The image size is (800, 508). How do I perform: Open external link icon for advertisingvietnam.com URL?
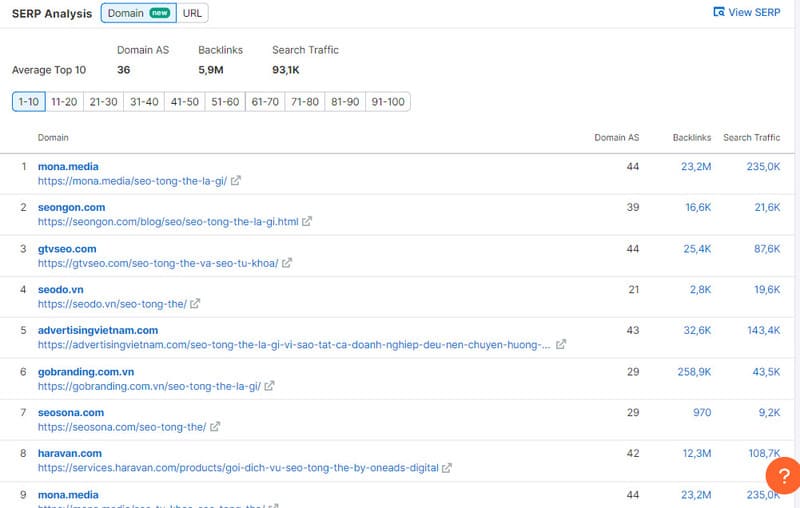coord(561,345)
